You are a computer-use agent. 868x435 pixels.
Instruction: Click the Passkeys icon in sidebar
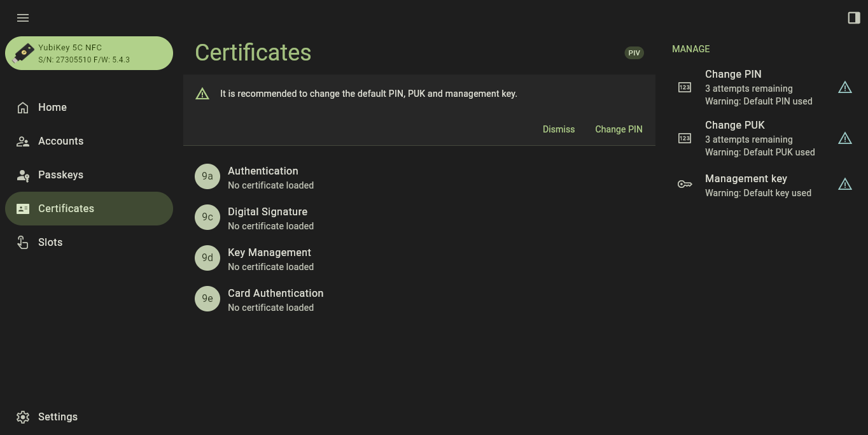(x=23, y=175)
